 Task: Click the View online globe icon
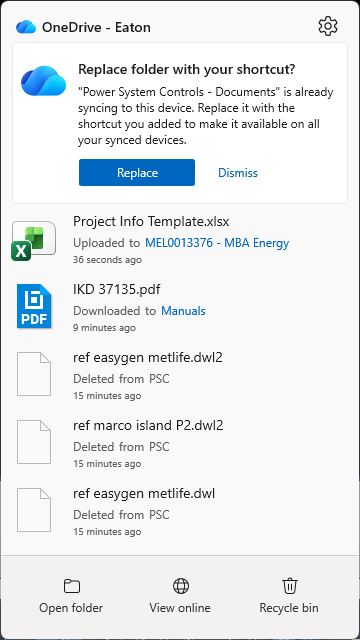pos(181,586)
